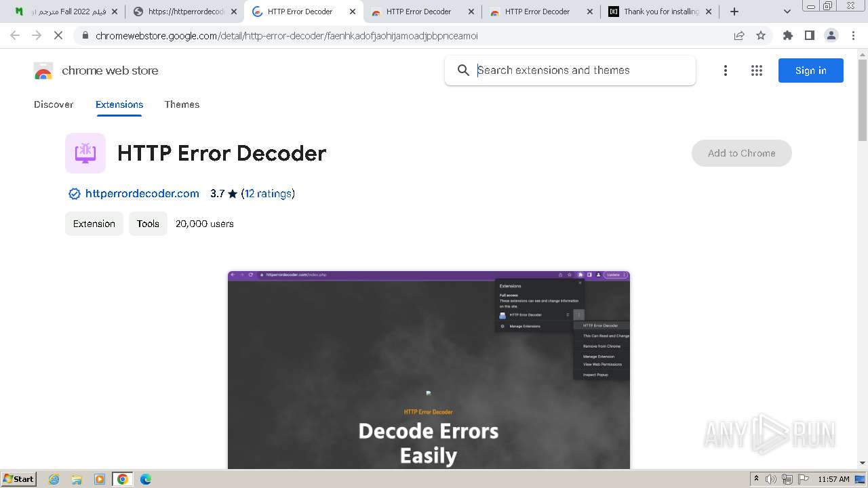Click the page vertical scrollbar thumb
The width and height of the screenshot is (868, 488).
[x=863, y=100]
